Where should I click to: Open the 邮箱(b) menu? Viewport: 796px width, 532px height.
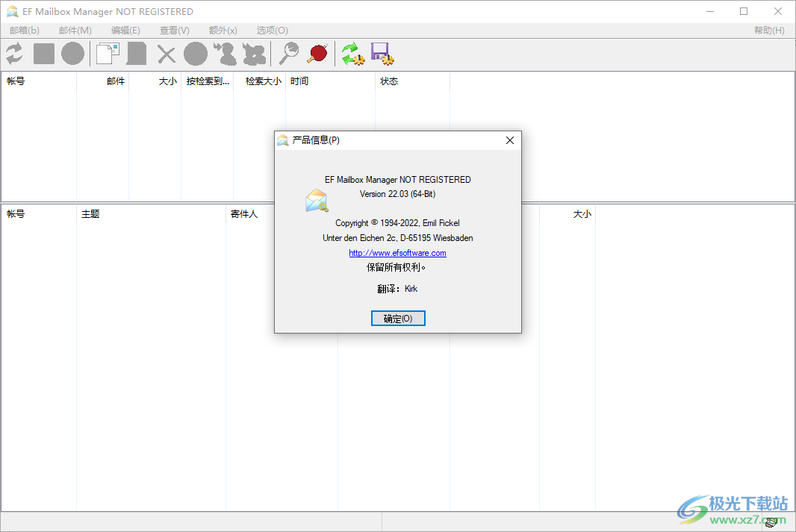(25, 31)
